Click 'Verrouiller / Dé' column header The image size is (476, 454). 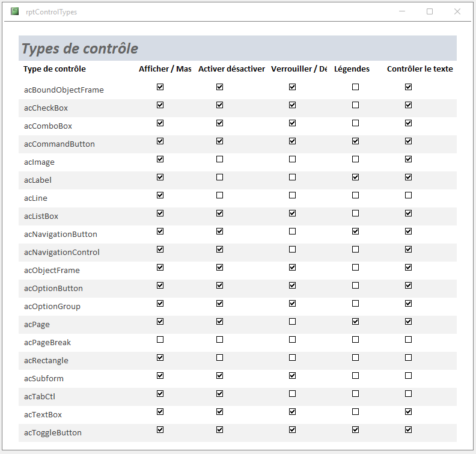(299, 69)
